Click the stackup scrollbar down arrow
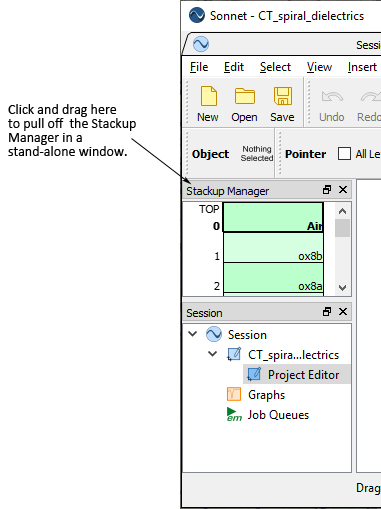This screenshot has width=381, height=509. pyautogui.click(x=342, y=288)
